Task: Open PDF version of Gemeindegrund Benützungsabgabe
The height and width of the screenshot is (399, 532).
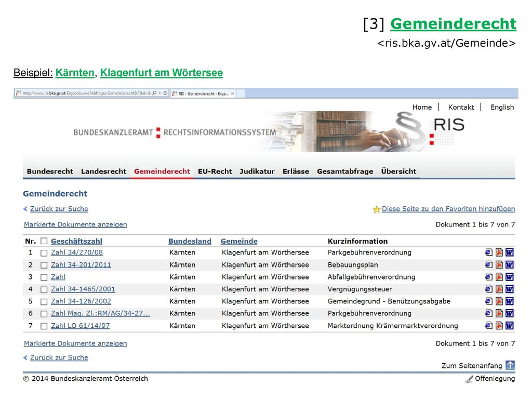Action: (x=499, y=301)
